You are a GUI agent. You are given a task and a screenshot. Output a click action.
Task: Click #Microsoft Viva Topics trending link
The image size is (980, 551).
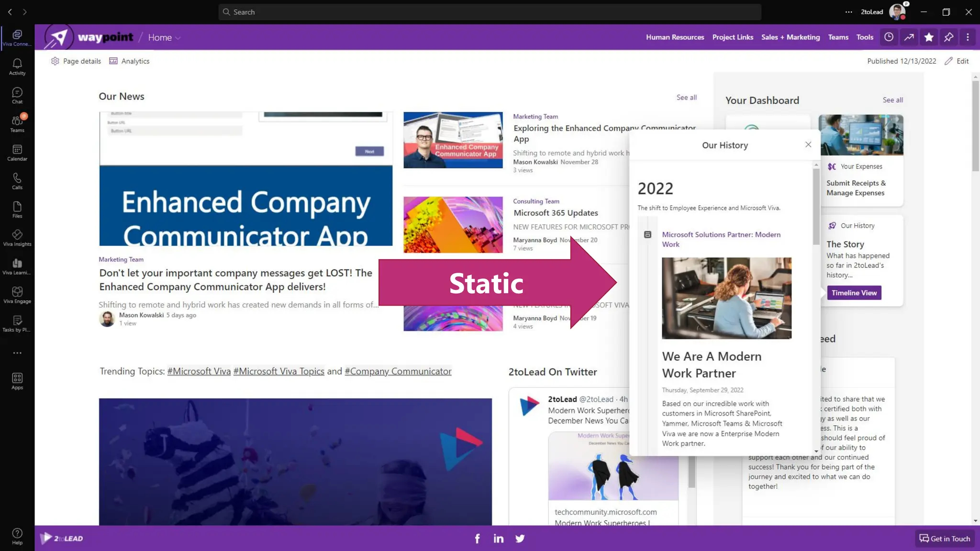[278, 371]
